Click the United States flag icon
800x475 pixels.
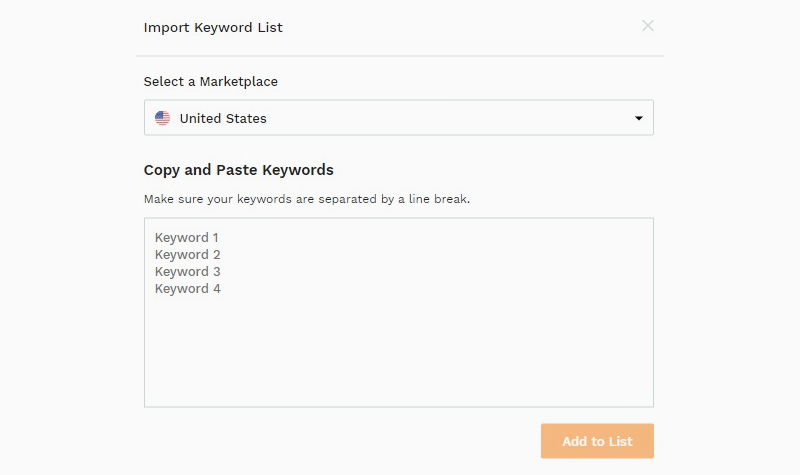tap(163, 118)
